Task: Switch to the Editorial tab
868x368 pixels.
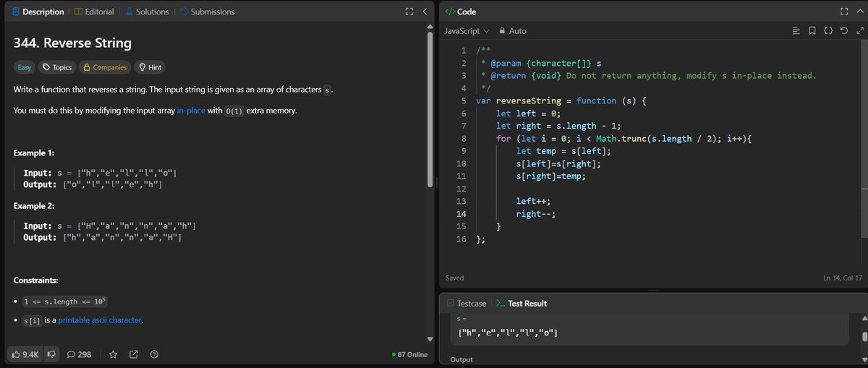Action: pyautogui.click(x=93, y=12)
